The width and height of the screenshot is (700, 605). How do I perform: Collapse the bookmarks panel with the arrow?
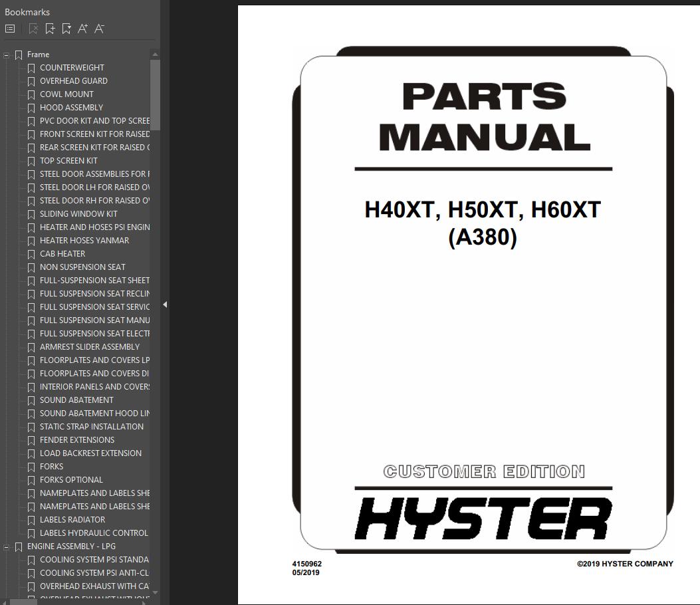[x=165, y=304]
